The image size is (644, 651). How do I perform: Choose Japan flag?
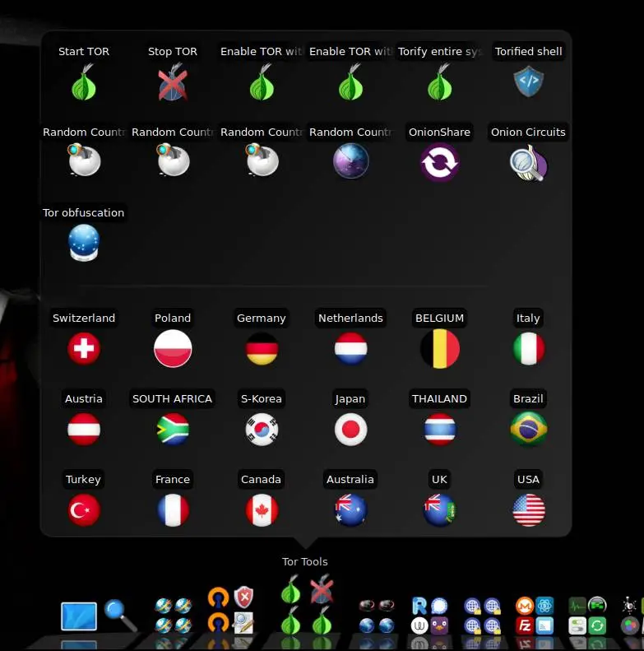click(350, 430)
